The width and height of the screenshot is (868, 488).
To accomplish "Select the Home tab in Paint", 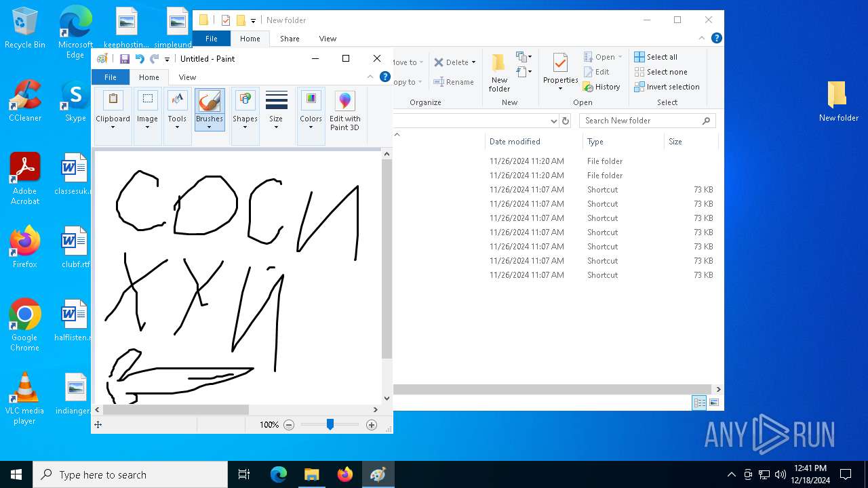I will (x=149, y=77).
